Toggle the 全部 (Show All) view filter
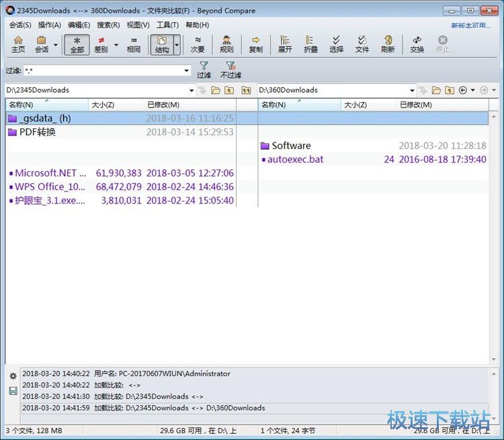Viewport: 504px width, 440px height. point(77,44)
